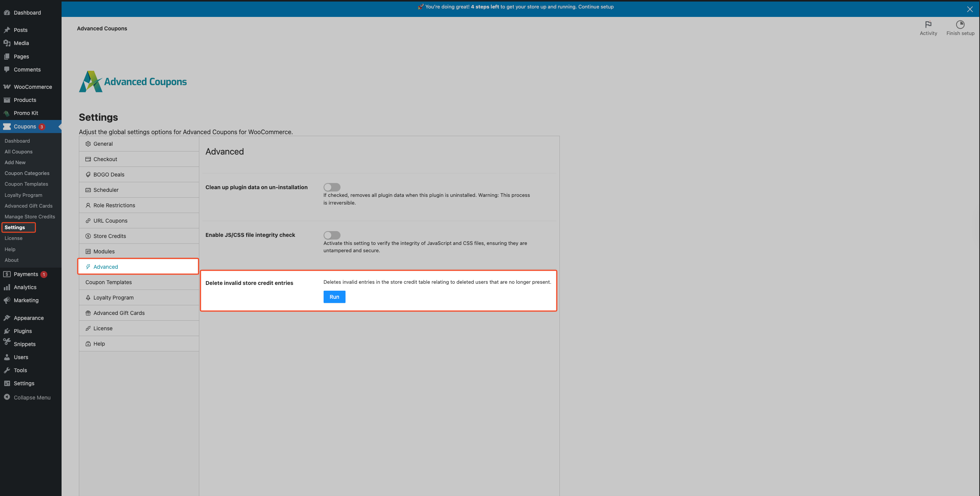Click the Continue setup link
The width and height of the screenshot is (980, 496).
point(596,7)
